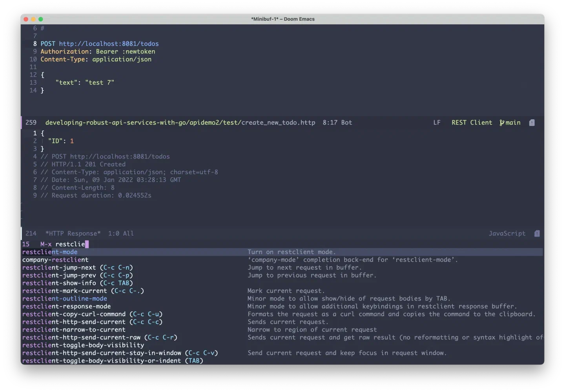The image size is (565, 392).
Task: Click the 8:17 Bot position indicator
Action: pos(337,123)
